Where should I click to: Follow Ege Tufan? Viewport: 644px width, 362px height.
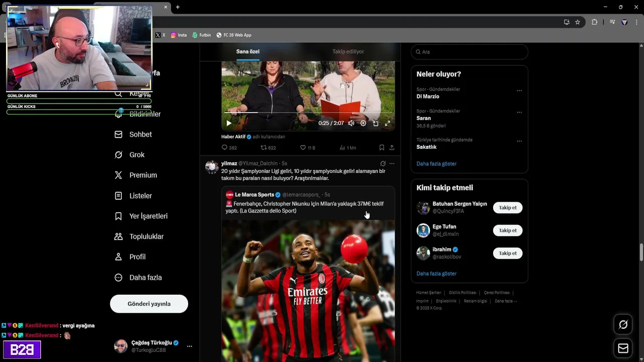[x=508, y=230]
